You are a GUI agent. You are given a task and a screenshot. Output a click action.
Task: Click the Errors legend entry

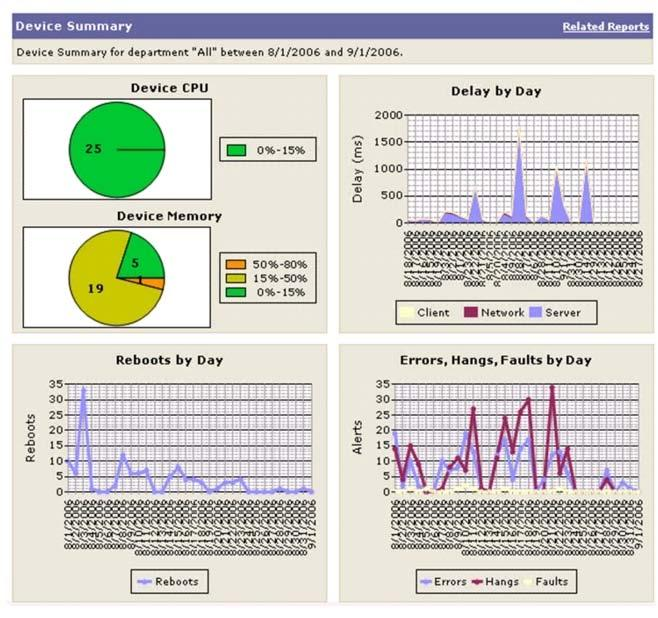(440, 581)
